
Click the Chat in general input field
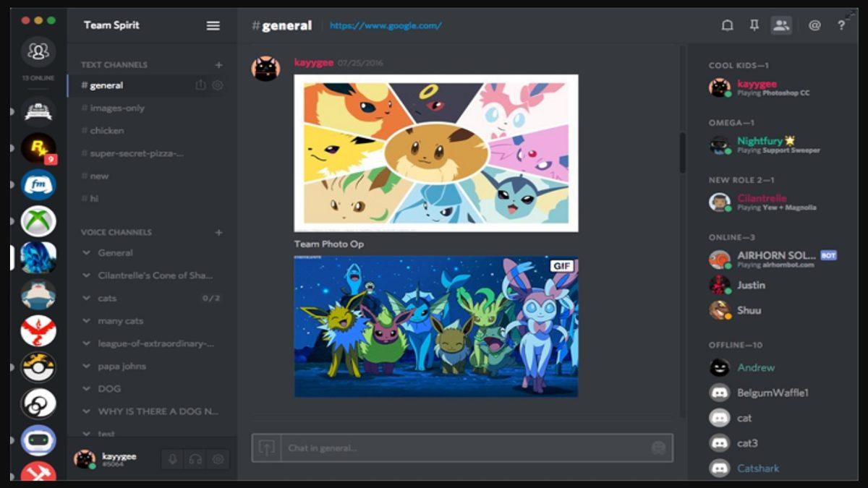(x=434, y=447)
